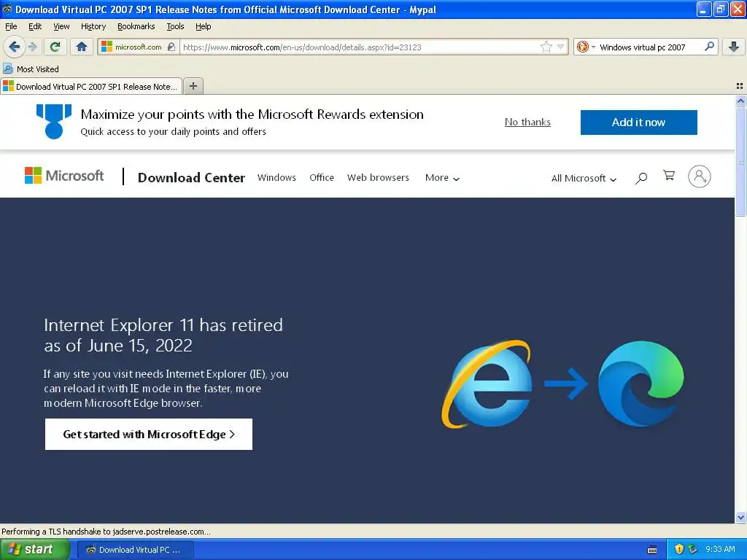
Task: Click the Internet Explorer 11 has retired heading
Action: pos(163,335)
